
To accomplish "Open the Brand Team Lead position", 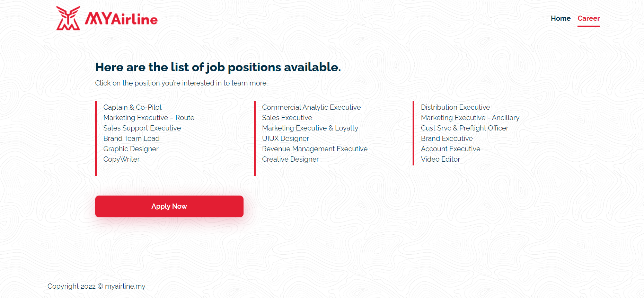I will 131,138.
